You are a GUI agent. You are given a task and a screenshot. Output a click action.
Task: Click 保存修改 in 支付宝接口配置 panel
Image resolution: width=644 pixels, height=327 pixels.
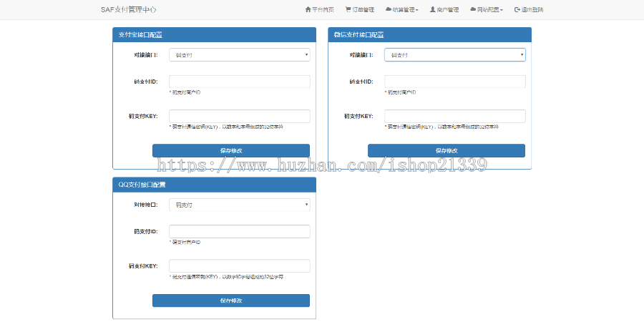point(231,150)
